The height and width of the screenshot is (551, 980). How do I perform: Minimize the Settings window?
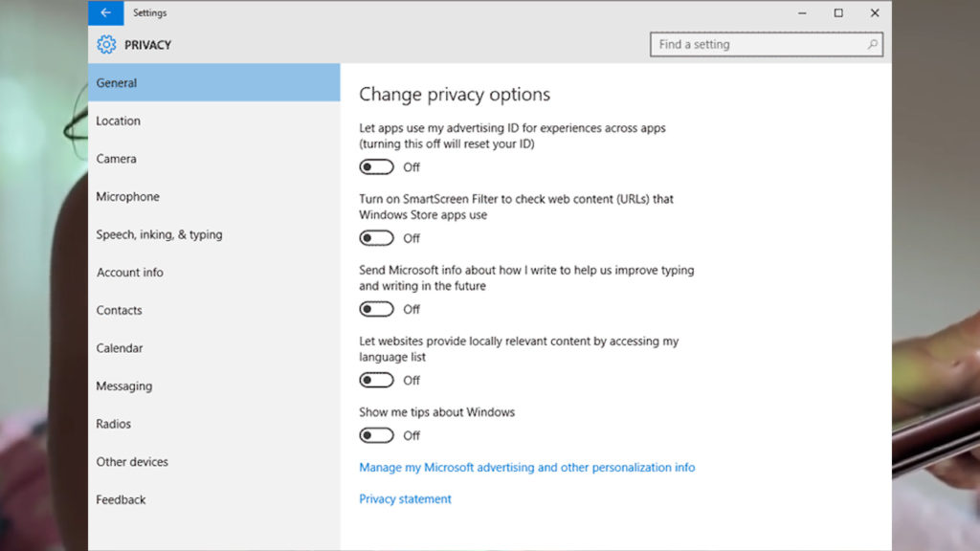point(802,12)
